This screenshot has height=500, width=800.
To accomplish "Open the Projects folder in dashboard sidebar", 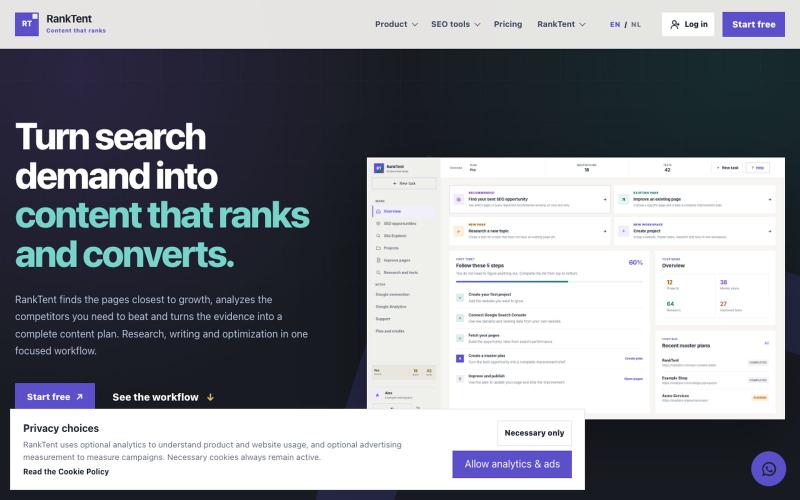I will point(378,248).
